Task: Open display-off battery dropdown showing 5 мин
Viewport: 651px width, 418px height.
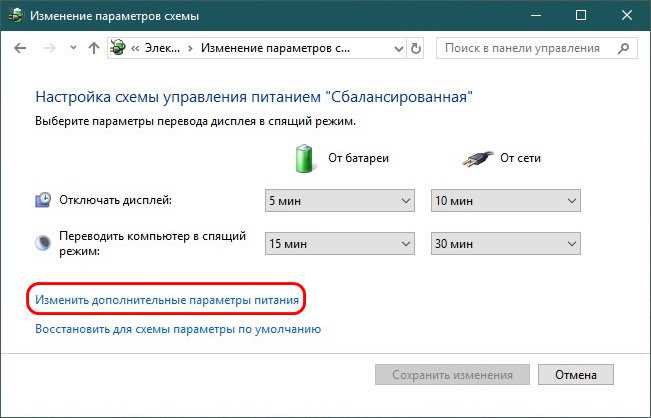Action: [340, 201]
